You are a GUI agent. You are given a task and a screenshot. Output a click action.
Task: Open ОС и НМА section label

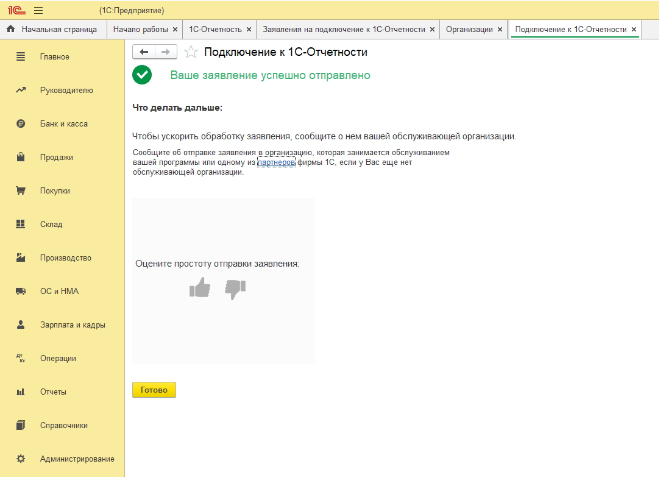(x=59, y=291)
